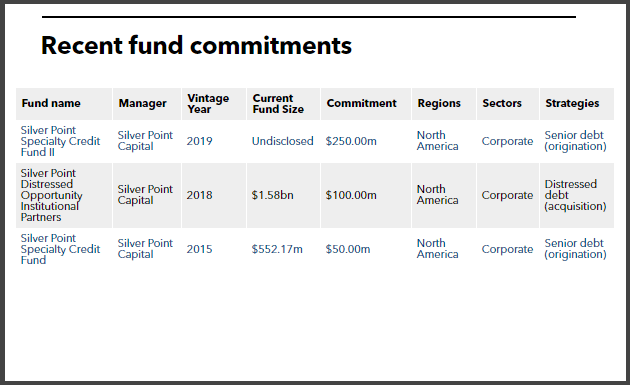Open Silver Point Specialty Credit Fund II link
This screenshot has height=385, width=630.
tap(60, 141)
